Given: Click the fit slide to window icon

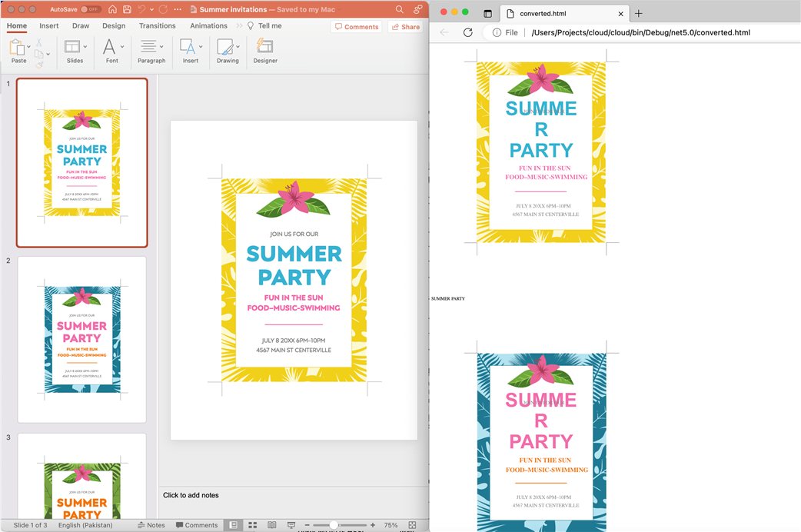Looking at the screenshot, I should (412, 525).
